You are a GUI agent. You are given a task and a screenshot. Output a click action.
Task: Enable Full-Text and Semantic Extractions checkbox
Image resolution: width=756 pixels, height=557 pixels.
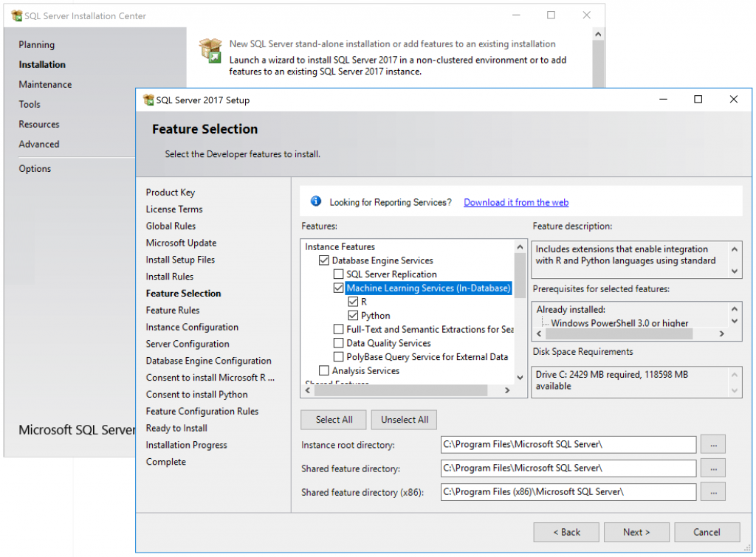tap(338, 329)
